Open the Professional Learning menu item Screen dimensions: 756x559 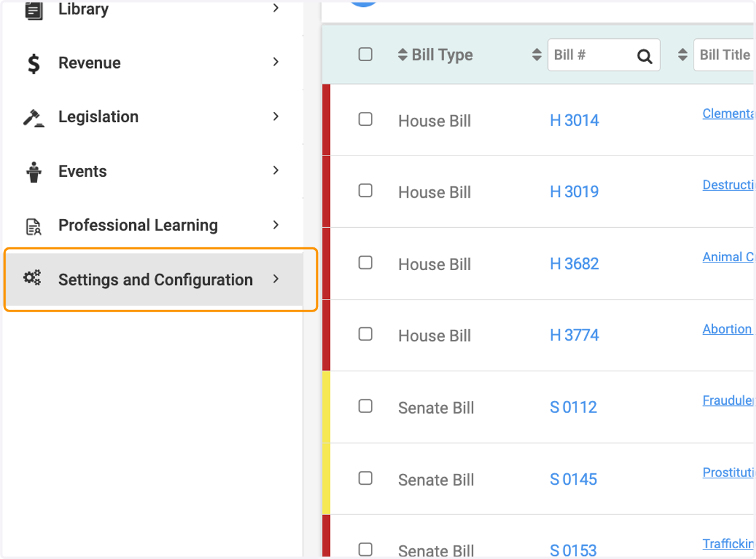(x=154, y=225)
